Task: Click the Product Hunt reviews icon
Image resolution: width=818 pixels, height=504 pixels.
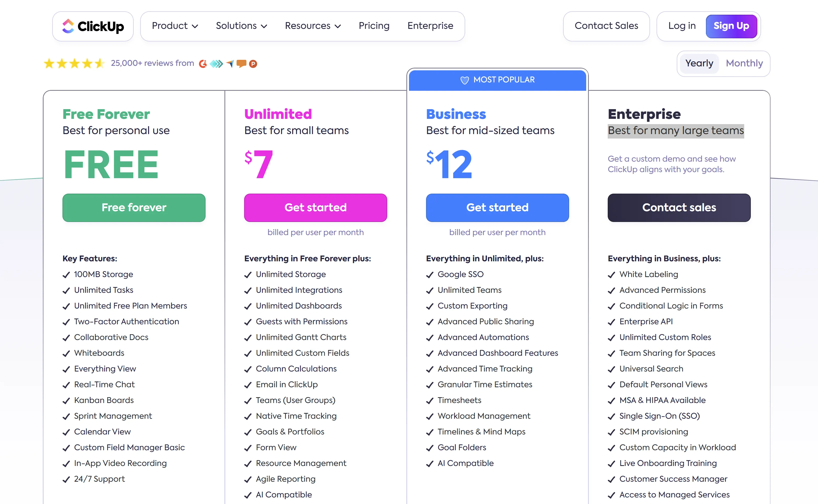Action: 253,64
